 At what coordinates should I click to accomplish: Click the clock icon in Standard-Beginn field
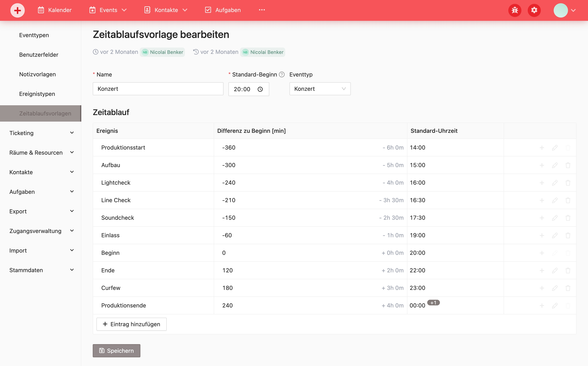coord(260,89)
